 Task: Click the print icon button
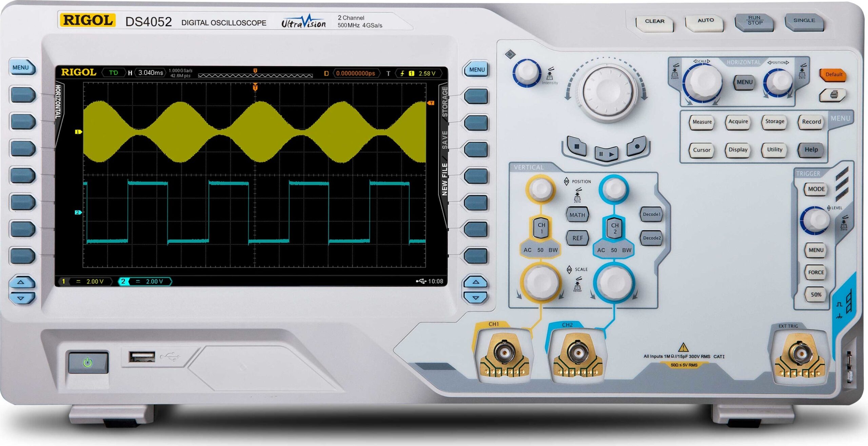click(x=833, y=95)
